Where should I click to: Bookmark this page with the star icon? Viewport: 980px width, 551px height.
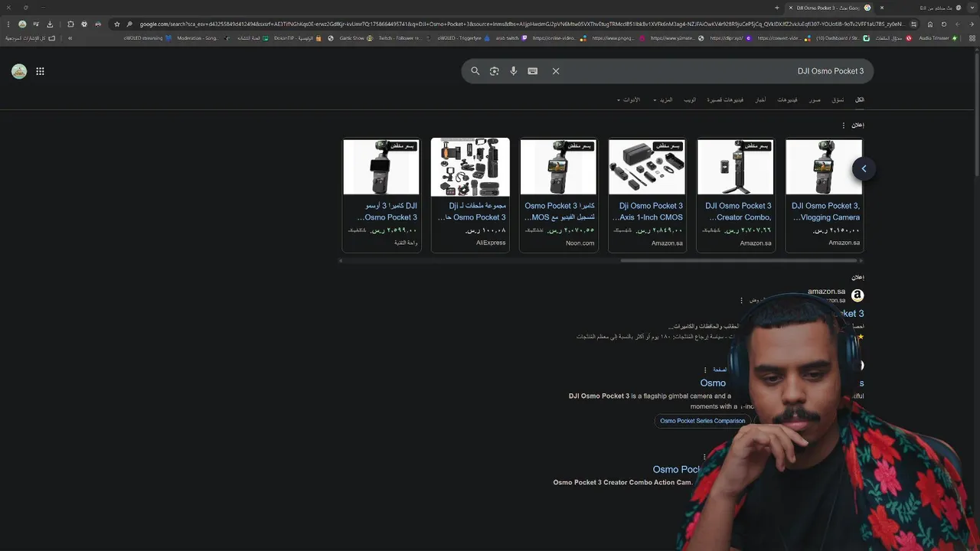pos(117,24)
